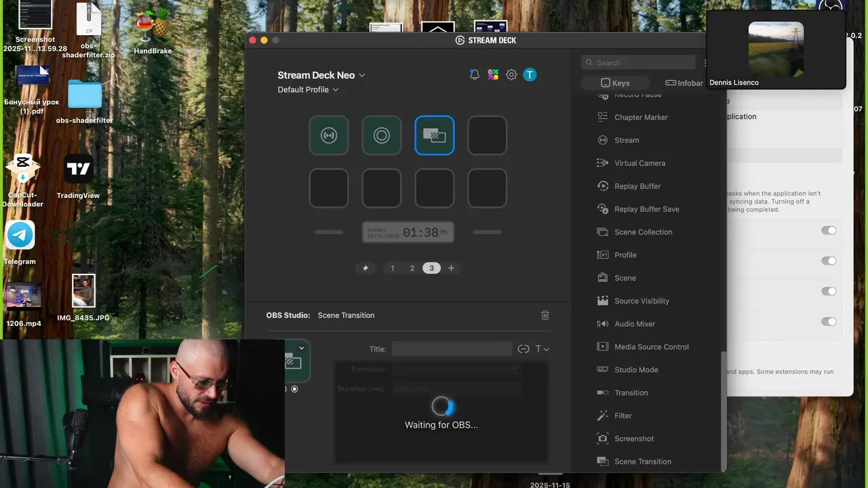The width and height of the screenshot is (868, 488).
Task: Click the right touch point bar
Action: click(487, 232)
